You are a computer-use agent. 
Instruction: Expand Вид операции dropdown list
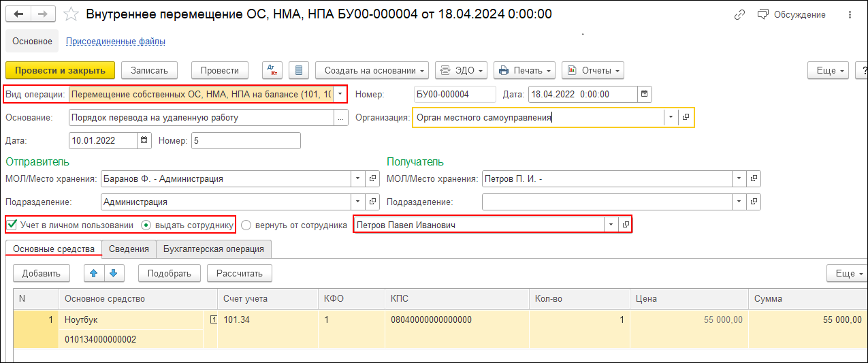tap(340, 94)
